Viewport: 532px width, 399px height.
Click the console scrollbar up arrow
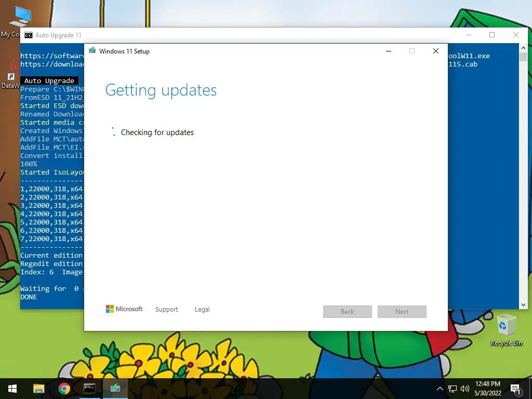(523, 48)
